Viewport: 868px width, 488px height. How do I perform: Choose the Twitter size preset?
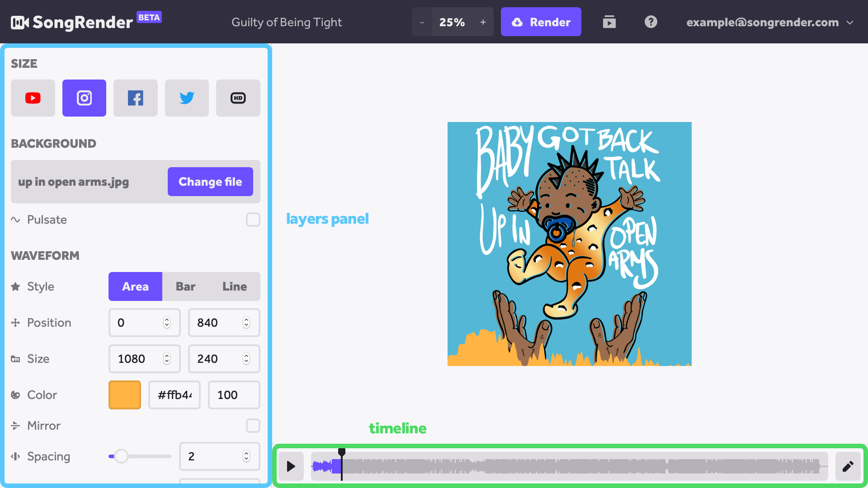click(187, 98)
